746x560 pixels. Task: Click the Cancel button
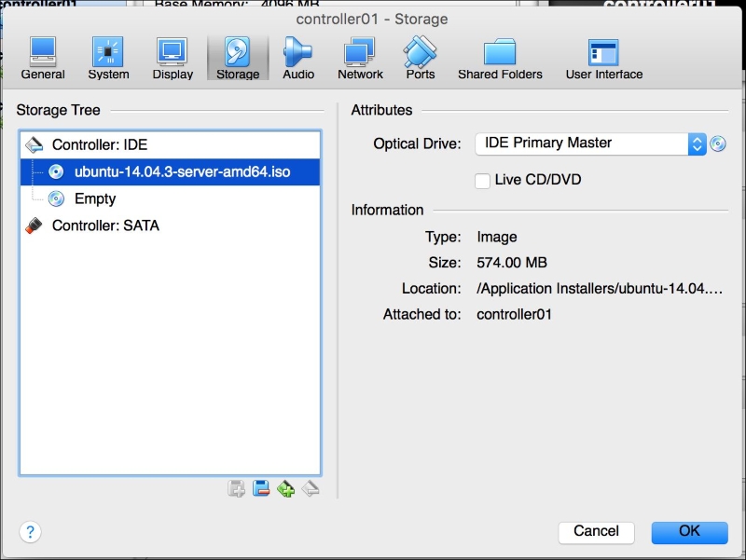point(596,531)
